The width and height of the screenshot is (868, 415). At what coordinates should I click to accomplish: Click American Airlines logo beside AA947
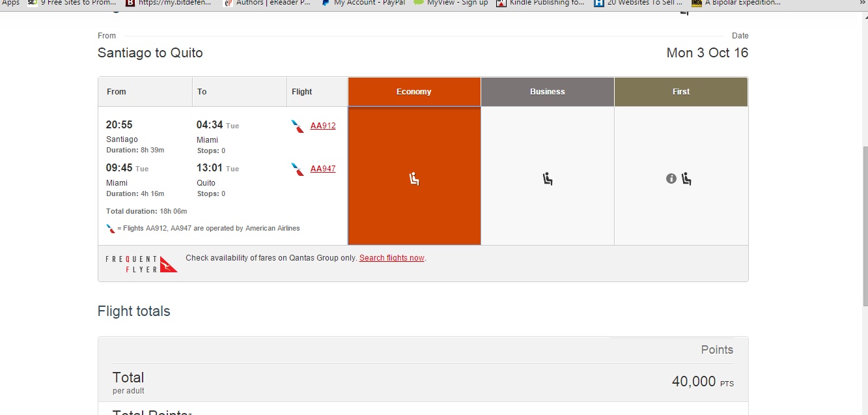pyautogui.click(x=298, y=169)
